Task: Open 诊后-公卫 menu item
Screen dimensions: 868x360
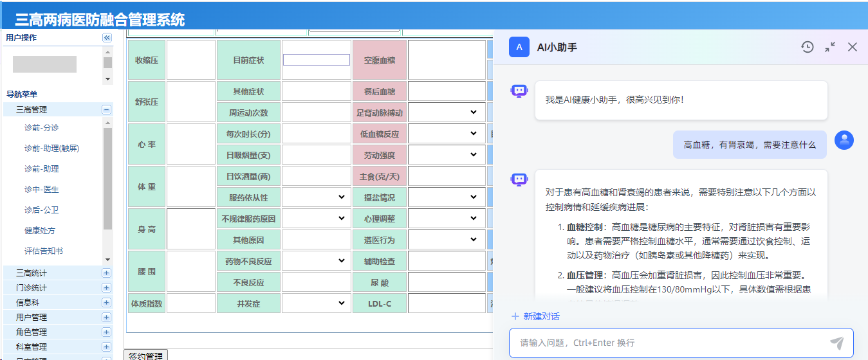Action: coord(42,210)
